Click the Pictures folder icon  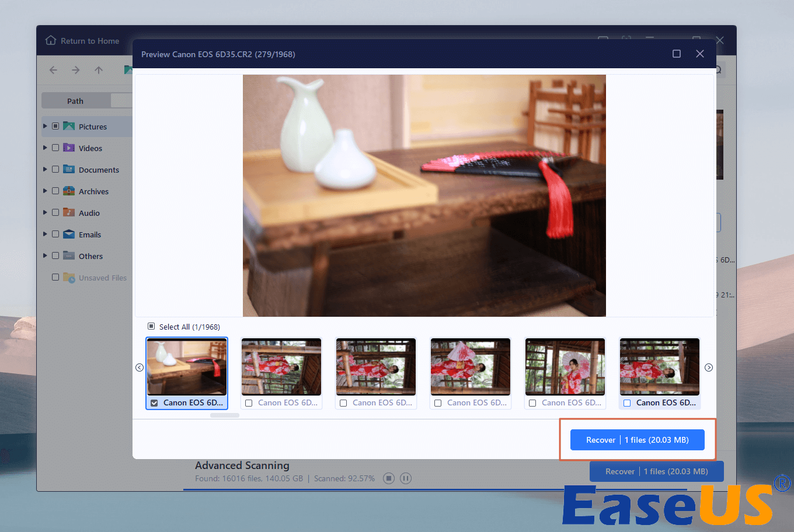tap(69, 126)
